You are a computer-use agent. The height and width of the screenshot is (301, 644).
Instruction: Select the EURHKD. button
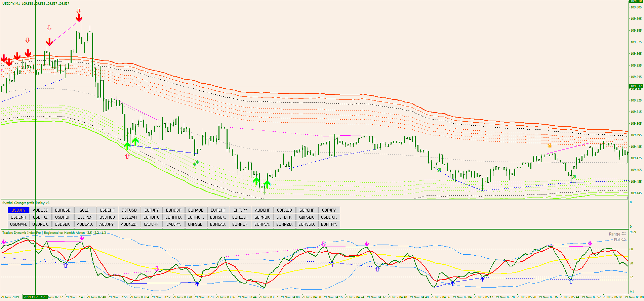click(174, 217)
